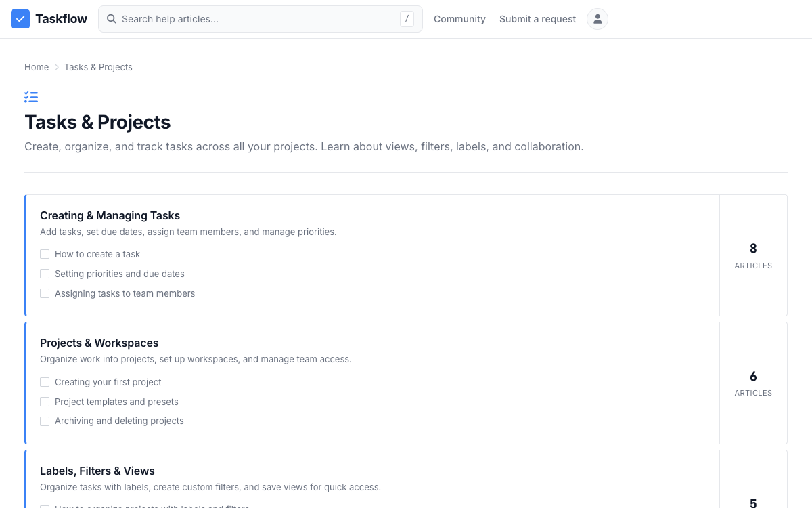Open Creating your first project article
The height and width of the screenshot is (508, 812).
108,382
